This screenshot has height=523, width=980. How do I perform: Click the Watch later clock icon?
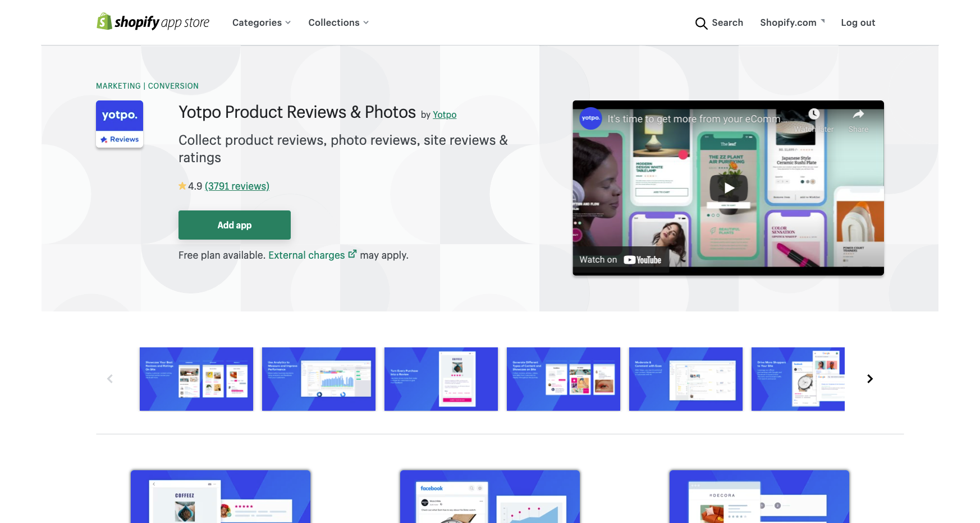[814, 114]
